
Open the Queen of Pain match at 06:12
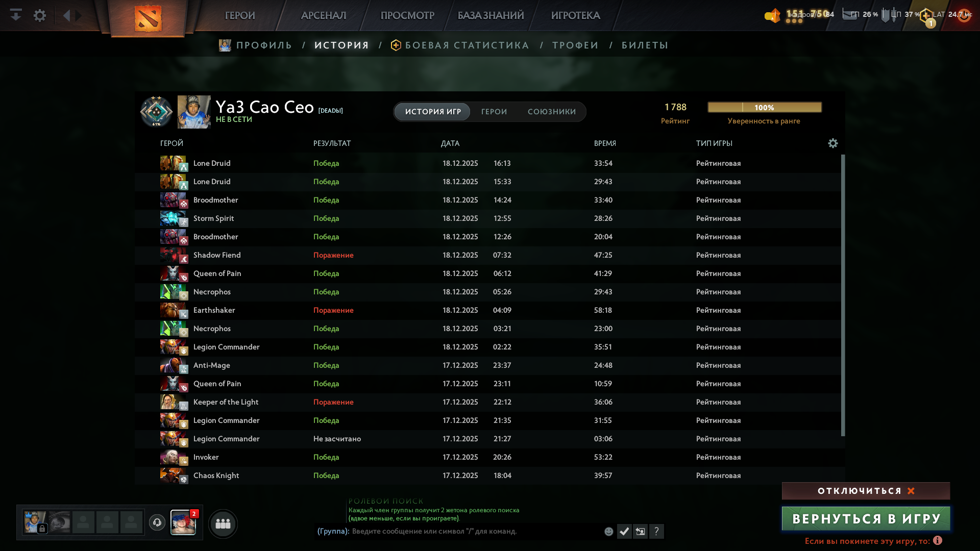point(487,273)
